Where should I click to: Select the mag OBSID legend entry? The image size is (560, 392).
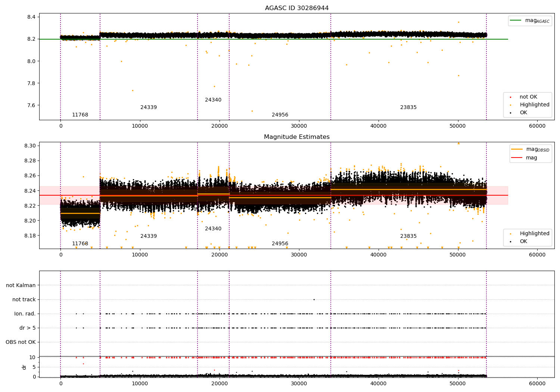[531, 149]
